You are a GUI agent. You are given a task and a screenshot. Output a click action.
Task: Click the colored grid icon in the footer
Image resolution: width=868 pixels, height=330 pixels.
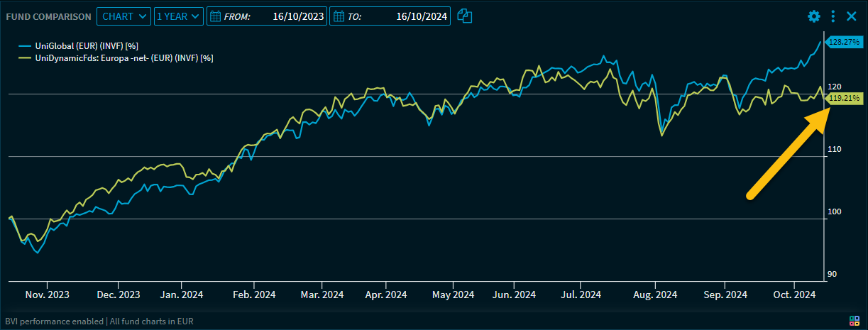(855, 321)
